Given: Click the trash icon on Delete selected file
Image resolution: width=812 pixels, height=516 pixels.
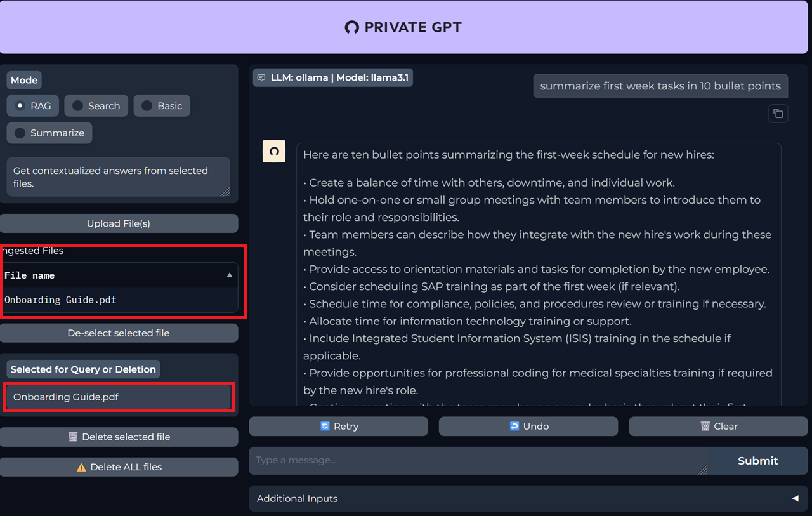Looking at the screenshot, I should coord(73,437).
